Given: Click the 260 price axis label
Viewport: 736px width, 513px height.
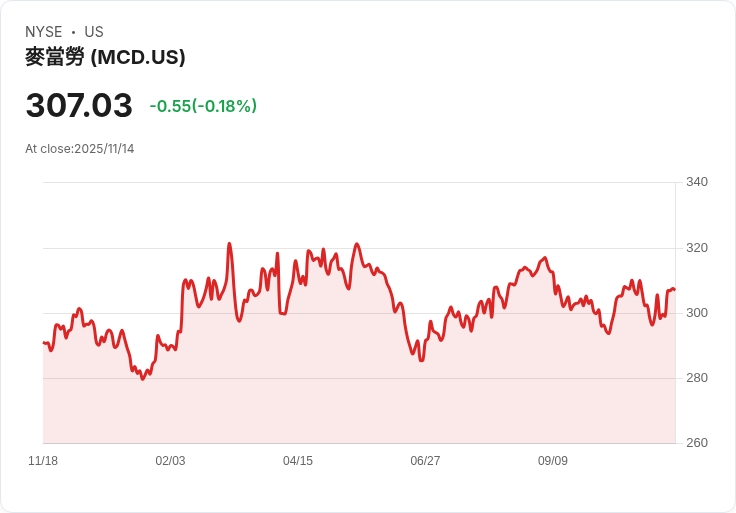Looking at the screenshot, I should [x=697, y=443].
